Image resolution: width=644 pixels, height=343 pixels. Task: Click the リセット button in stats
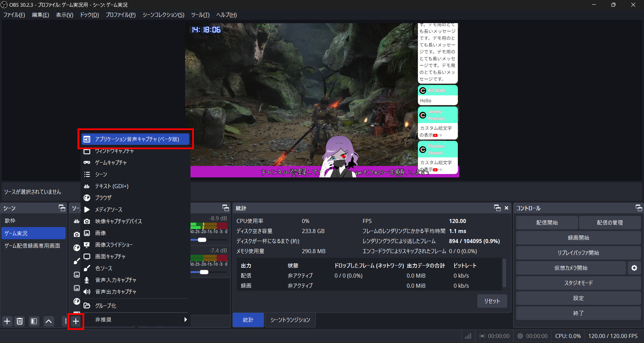click(x=492, y=301)
